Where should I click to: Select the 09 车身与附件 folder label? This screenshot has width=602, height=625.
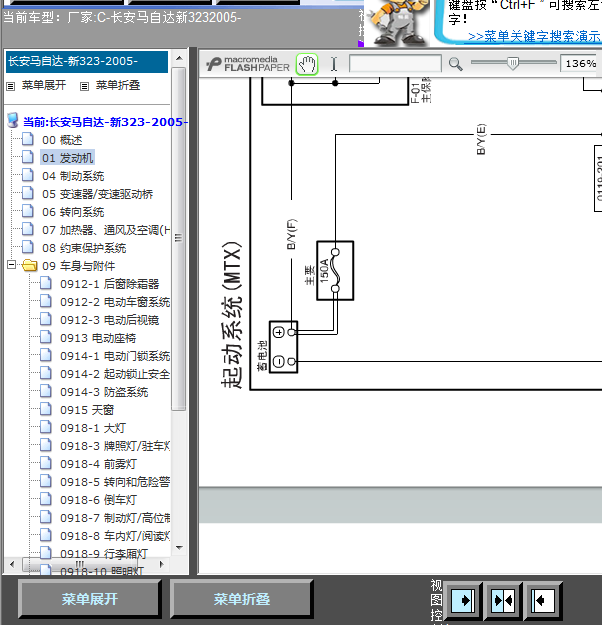[79, 266]
